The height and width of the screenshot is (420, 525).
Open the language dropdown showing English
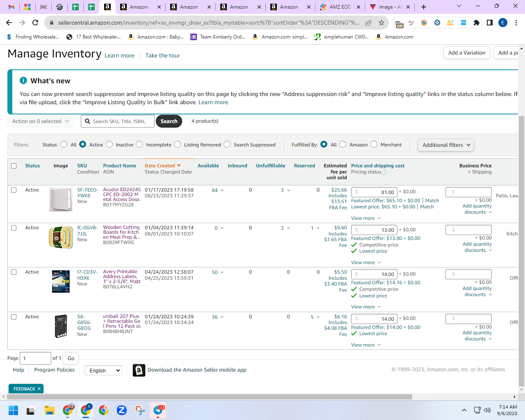pos(103,370)
